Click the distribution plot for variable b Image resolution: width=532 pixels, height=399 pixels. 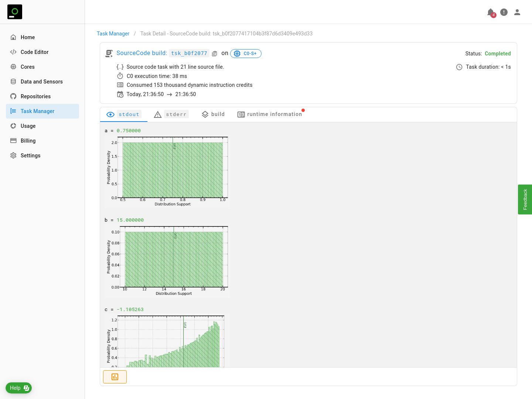[167, 261]
